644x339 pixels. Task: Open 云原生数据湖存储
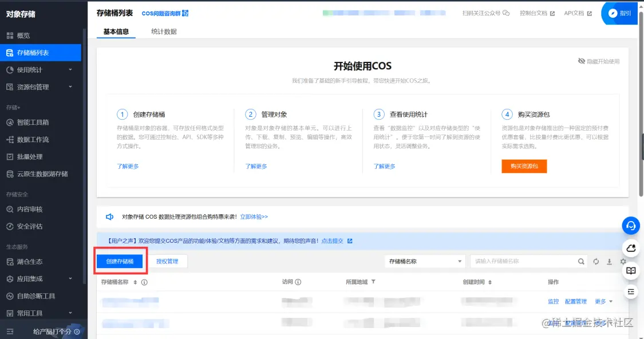coord(42,174)
